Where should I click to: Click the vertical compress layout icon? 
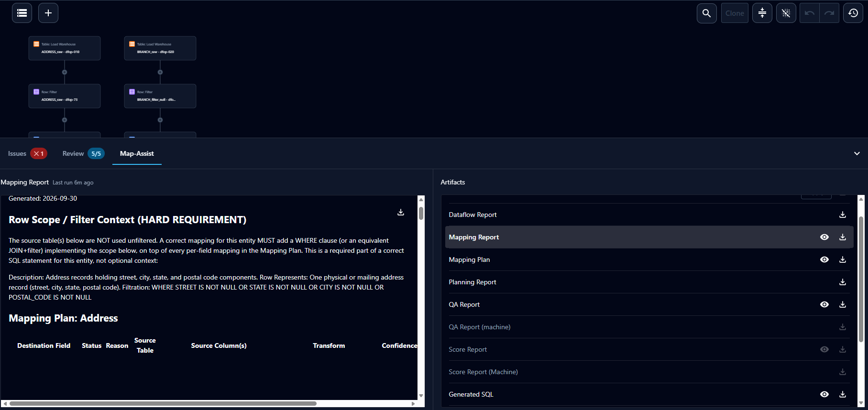tap(762, 13)
